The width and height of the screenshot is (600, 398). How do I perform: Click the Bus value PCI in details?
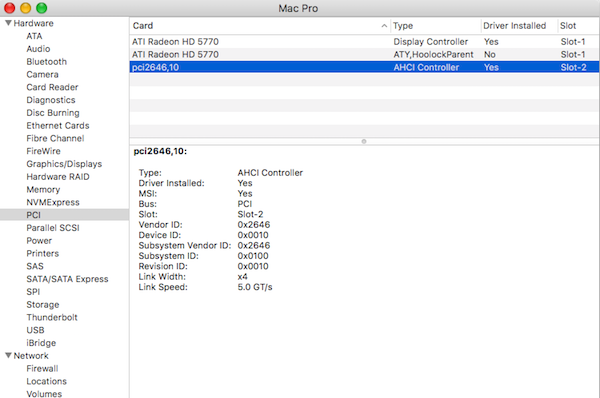click(x=245, y=204)
